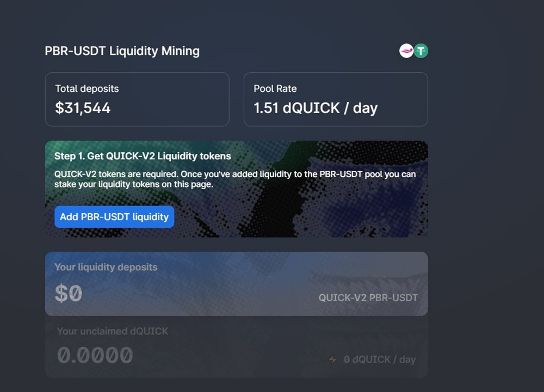Screen dimensions: 544x392
Task: Select the PBR-USDT Liquidity Mining title
Action: (122, 51)
